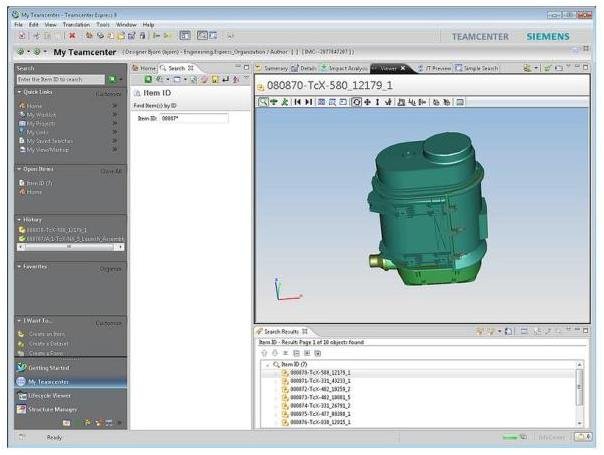The width and height of the screenshot is (604, 455).
Task: Click the My Worklist quick link
Action: click(x=41, y=115)
